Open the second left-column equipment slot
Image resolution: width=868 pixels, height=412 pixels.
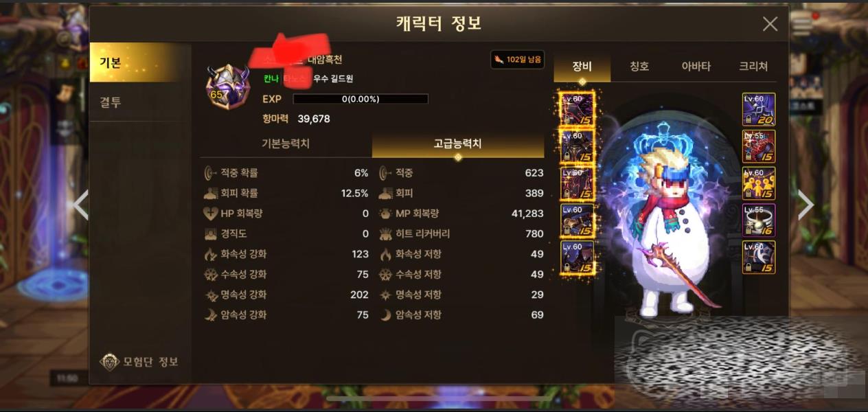578,146
